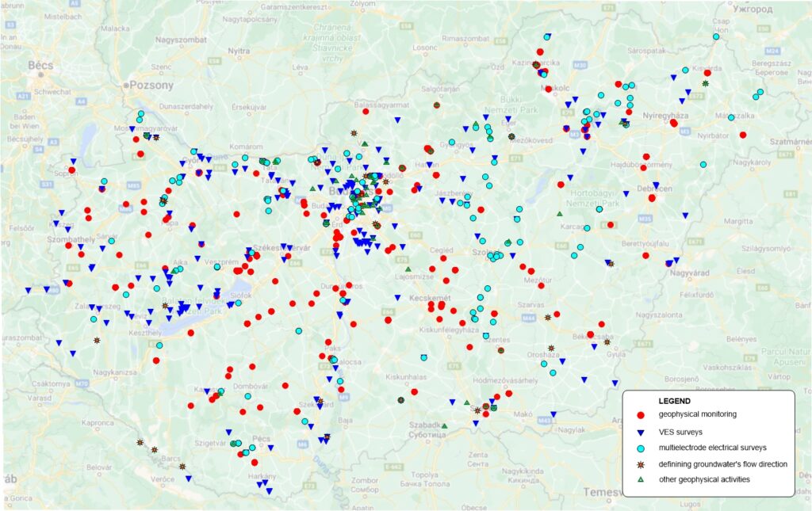This screenshot has height=511, width=812.
Task: Click the Ужгород city label
Action: coord(753,10)
